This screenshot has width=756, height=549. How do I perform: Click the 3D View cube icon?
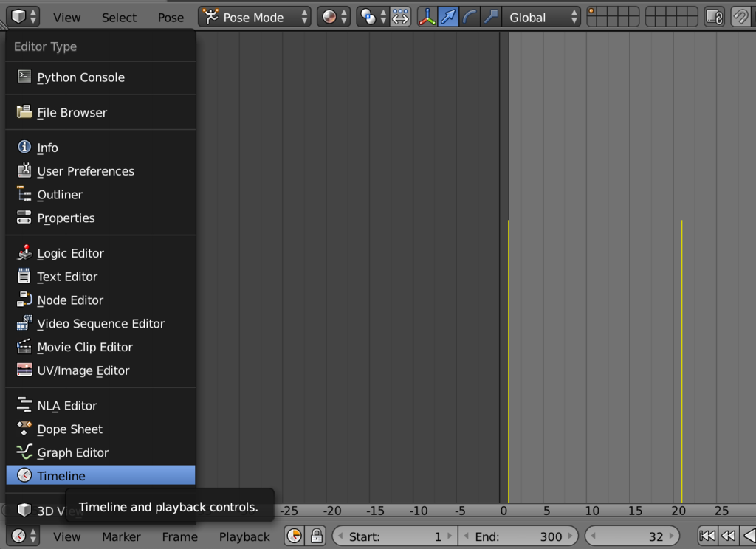tap(24, 509)
